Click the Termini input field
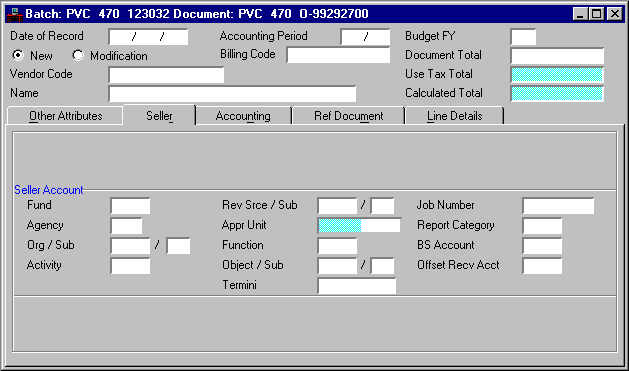The width and height of the screenshot is (629, 371). tap(357, 286)
